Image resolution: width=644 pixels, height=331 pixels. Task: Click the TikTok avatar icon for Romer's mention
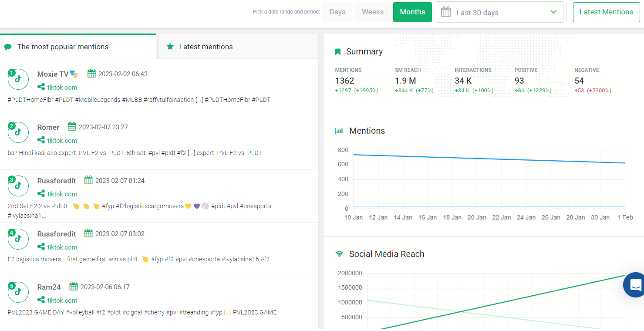(18, 132)
